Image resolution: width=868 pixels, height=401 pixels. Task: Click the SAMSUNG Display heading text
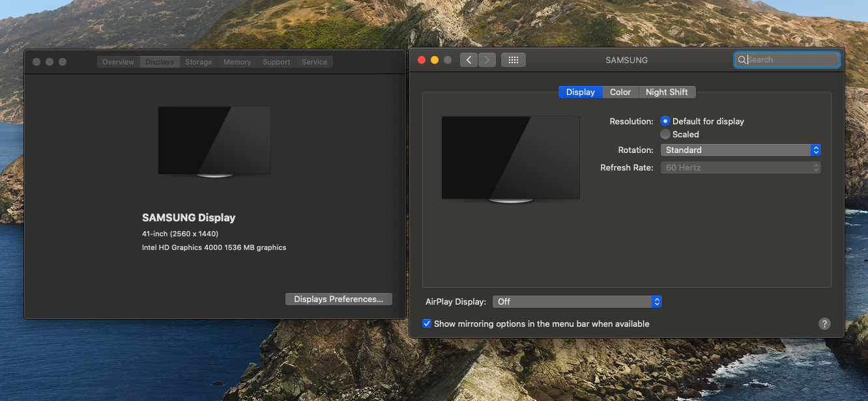click(189, 218)
